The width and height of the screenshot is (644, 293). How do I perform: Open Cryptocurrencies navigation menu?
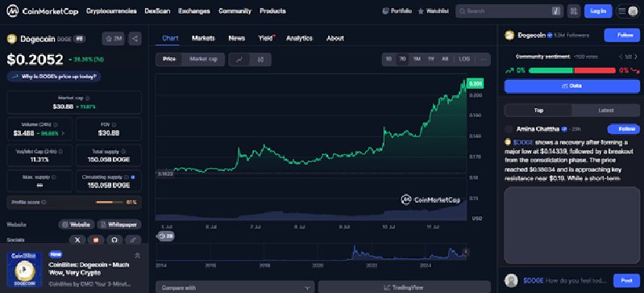pyautogui.click(x=111, y=11)
